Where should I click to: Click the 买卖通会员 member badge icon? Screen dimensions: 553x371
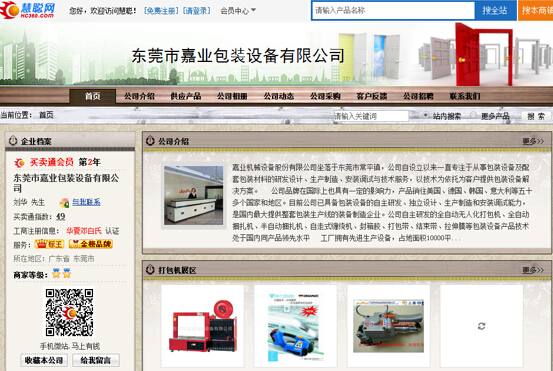click(x=19, y=163)
